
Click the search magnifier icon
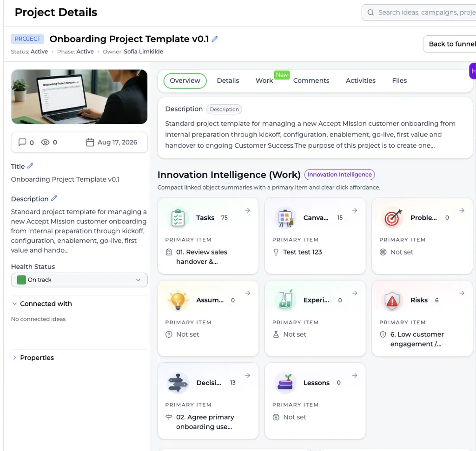point(370,13)
